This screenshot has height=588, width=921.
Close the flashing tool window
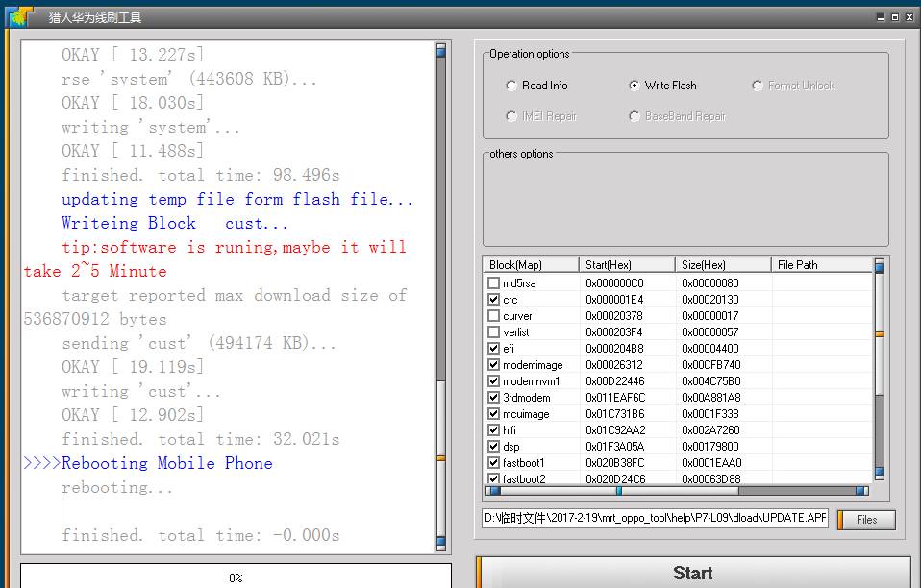(x=909, y=17)
